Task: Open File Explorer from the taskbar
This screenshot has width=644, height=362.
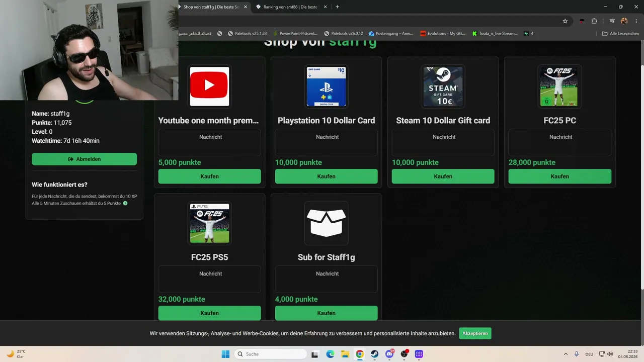Action: tap(345, 354)
